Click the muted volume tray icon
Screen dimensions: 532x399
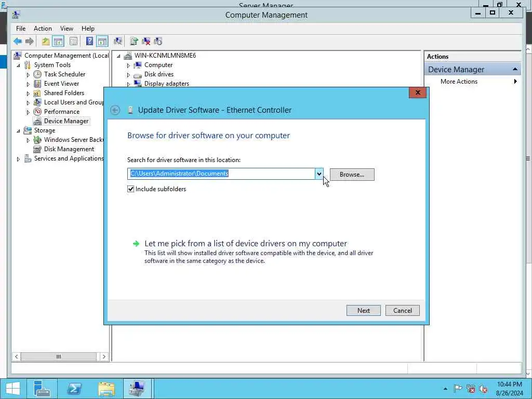(483, 389)
